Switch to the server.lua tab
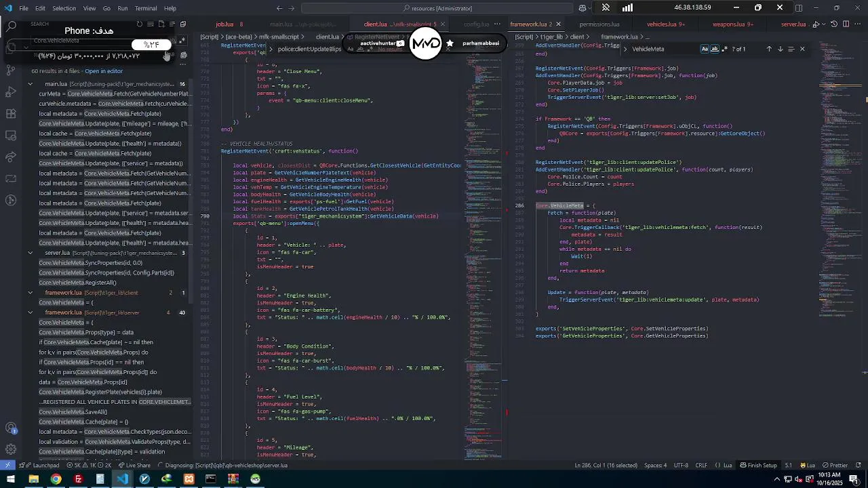The image size is (868, 488). pyautogui.click(x=793, y=24)
